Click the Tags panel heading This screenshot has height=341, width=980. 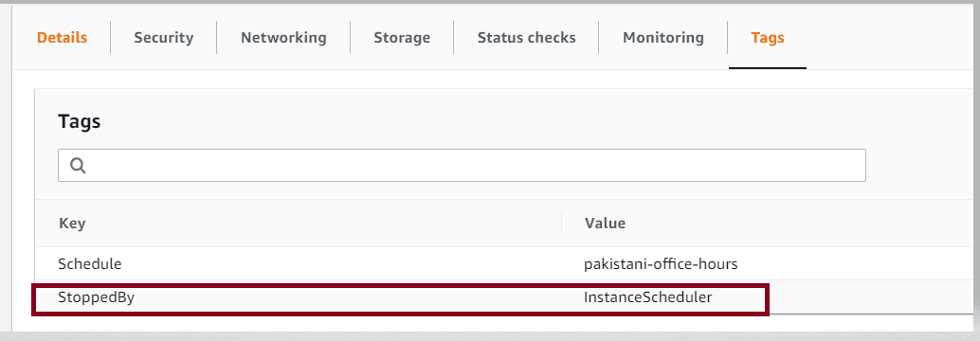[x=80, y=121]
